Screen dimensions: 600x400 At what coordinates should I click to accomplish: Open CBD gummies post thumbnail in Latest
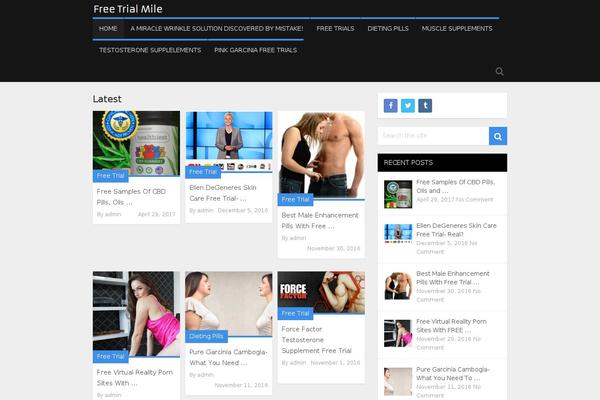136,144
